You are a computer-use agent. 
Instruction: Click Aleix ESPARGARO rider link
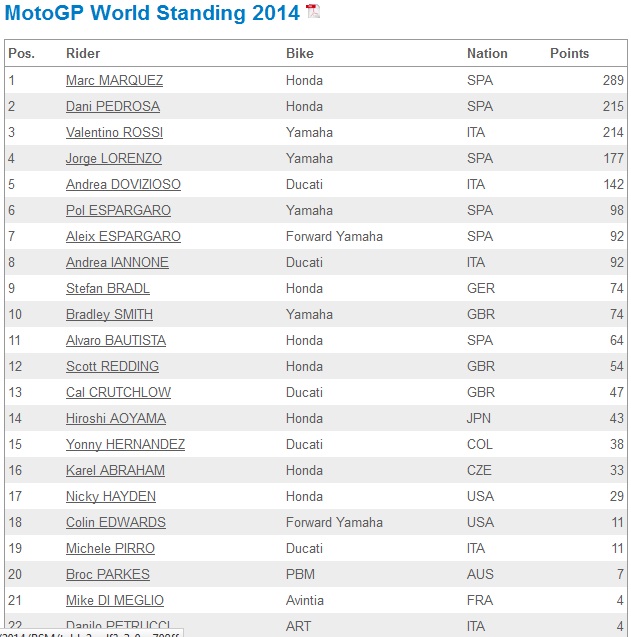(124, 236)
